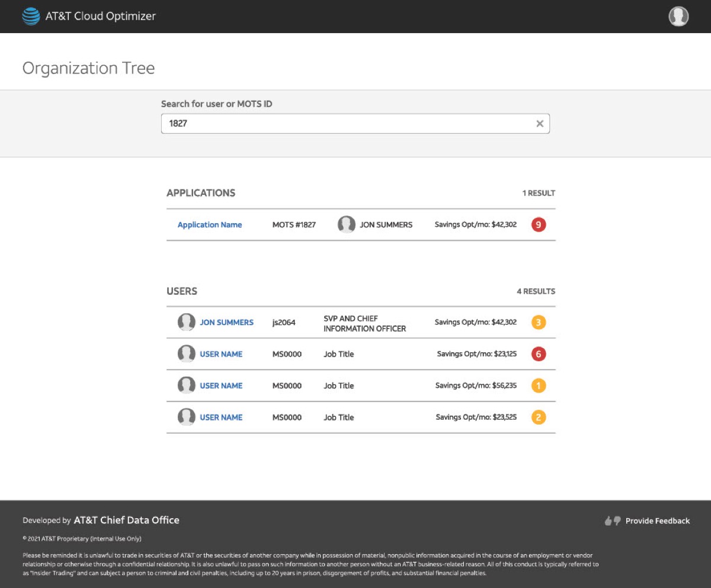Image resolution: width=711 pixels, height=588 pixels.
Task: Open the JON SUMMERS user link
Action: point(226,322)
